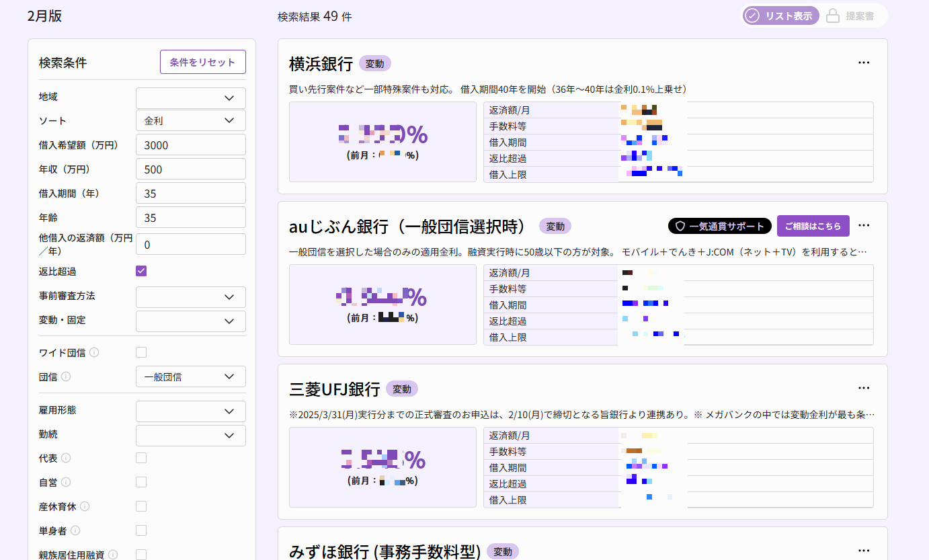Open more options for みずほ銀行 card
Screen dimensions: 929x560
(864, 551)
